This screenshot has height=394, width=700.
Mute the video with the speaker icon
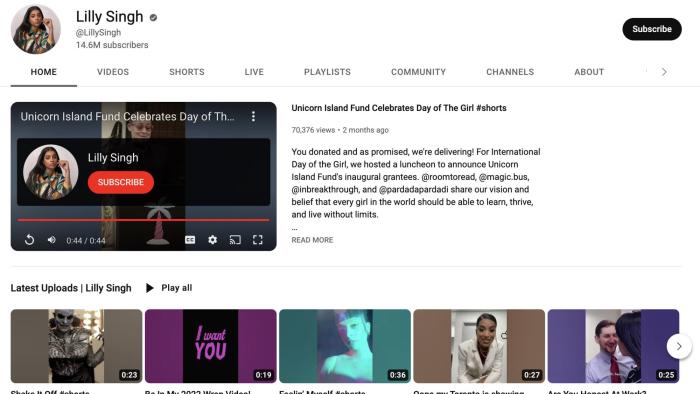(x=52, y=240)
